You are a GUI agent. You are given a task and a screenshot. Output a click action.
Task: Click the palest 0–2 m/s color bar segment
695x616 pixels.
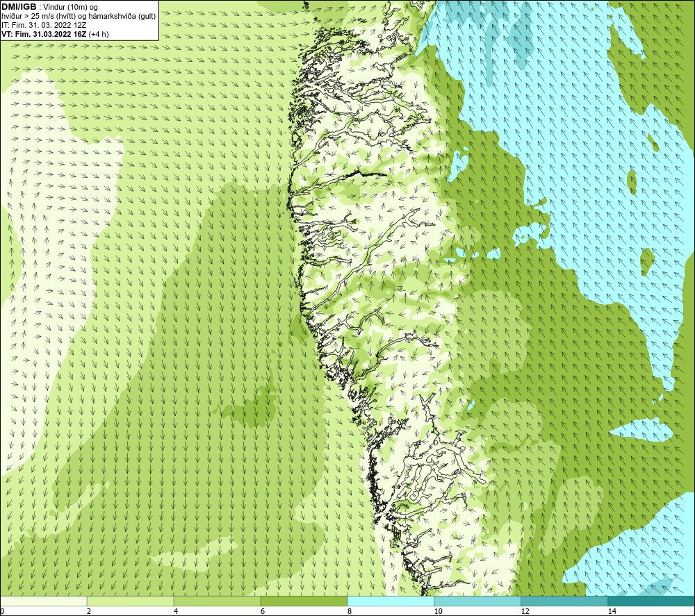tap(43, 601)
